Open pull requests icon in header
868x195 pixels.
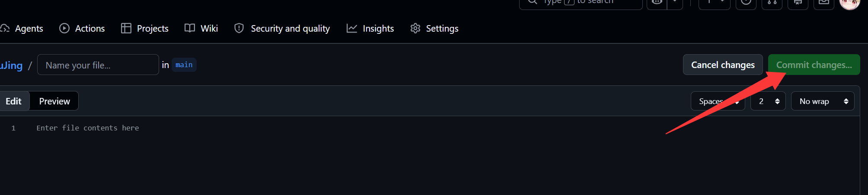772,3
